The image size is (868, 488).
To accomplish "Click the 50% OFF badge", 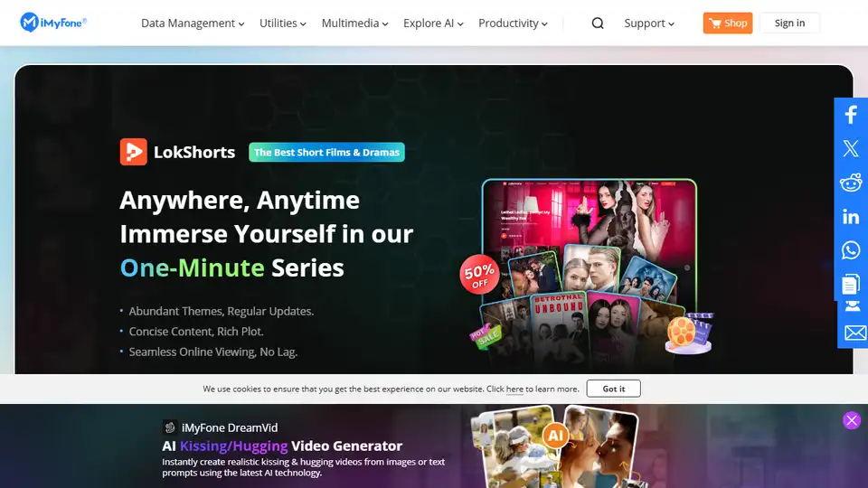I will pos(479,273).
